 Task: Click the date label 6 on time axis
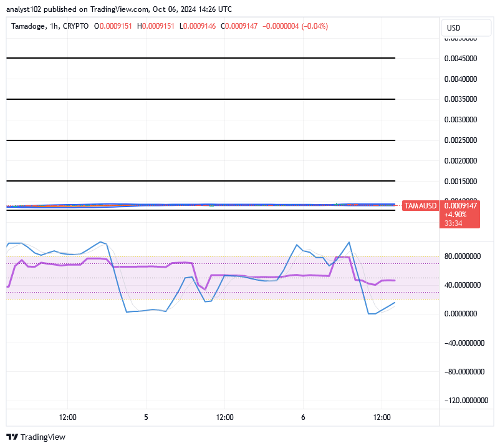(x=303, y=417)
